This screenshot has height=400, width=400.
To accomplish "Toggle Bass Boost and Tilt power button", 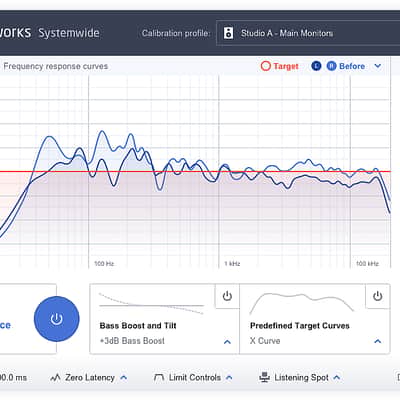I will point(227,296).
